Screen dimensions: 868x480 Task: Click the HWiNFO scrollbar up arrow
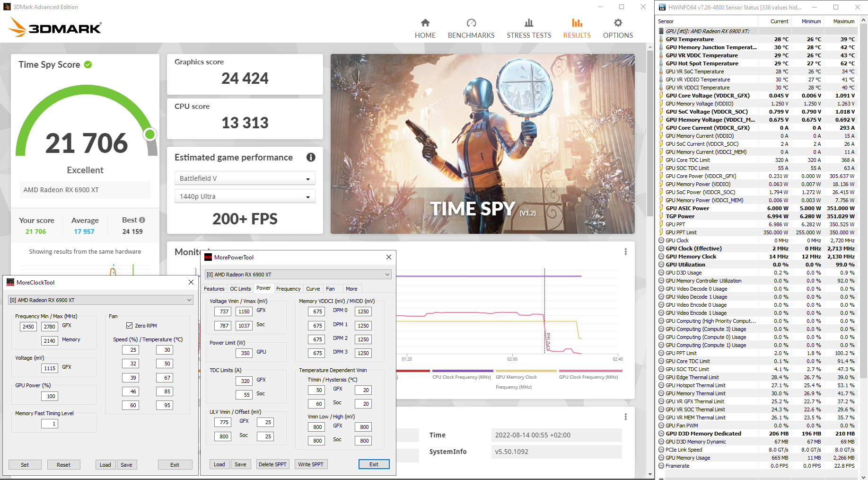click(x=864, y=20)
